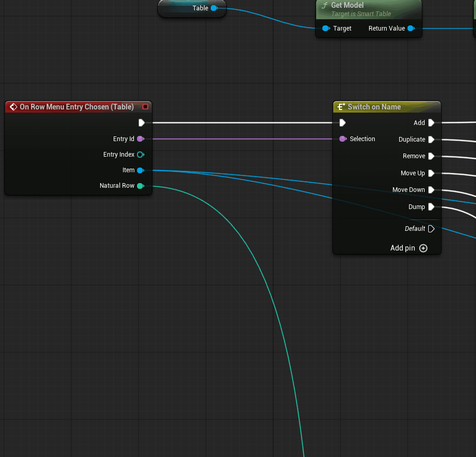Click the Table variable label
The height and width of the screenshot is (457, 476).
[200, 8]
